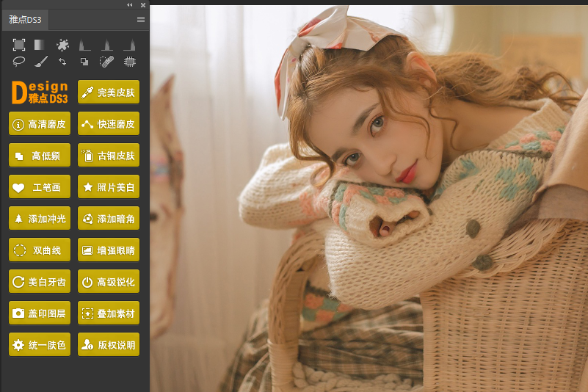
Task: Select the brush tool icon
Action: [41, 62]
